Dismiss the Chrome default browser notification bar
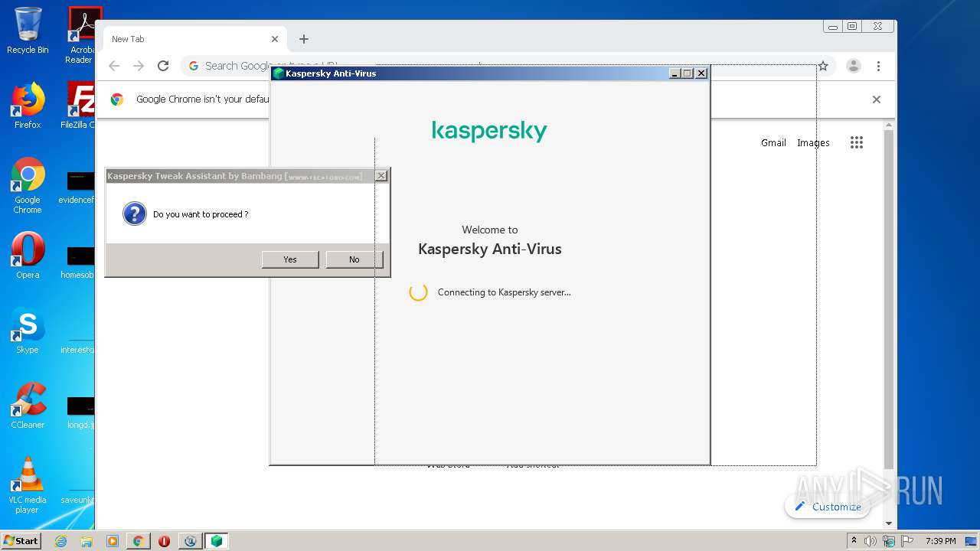Viewport: 980px width, 551px height. click(877, 99)
